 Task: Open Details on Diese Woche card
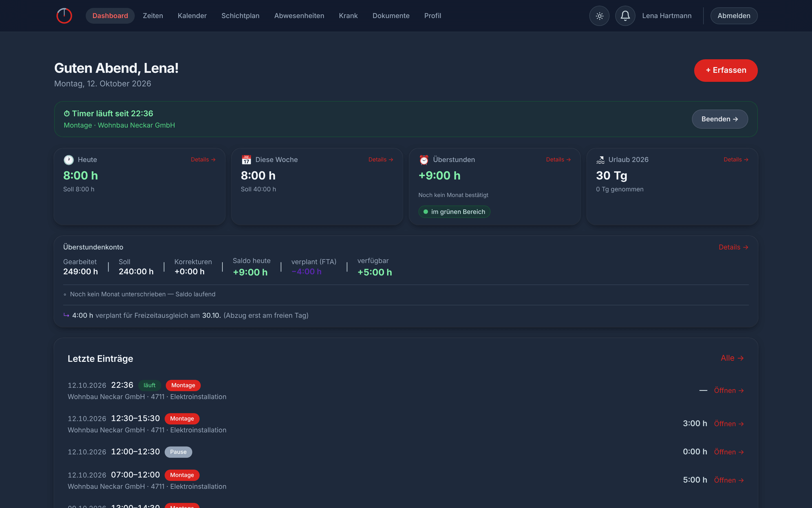pyautogui.click(x=381, y=159)
